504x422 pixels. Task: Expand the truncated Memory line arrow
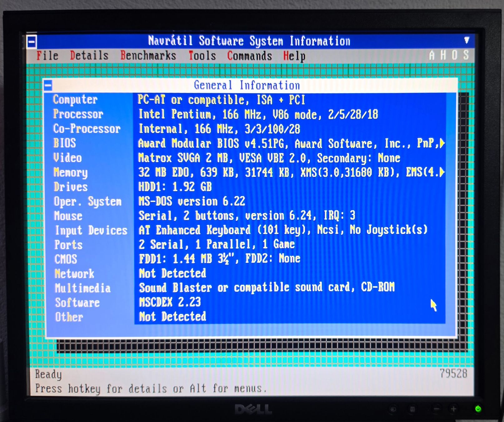point(442,172)
